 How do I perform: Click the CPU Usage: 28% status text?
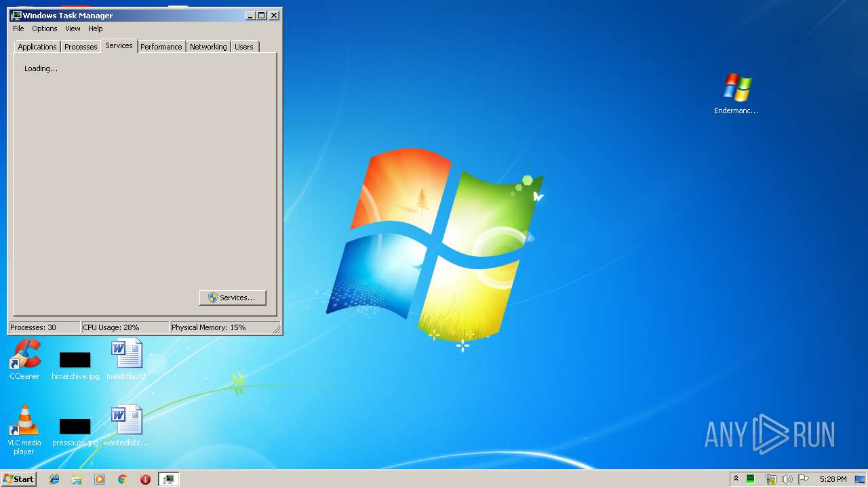pos(111,327)
